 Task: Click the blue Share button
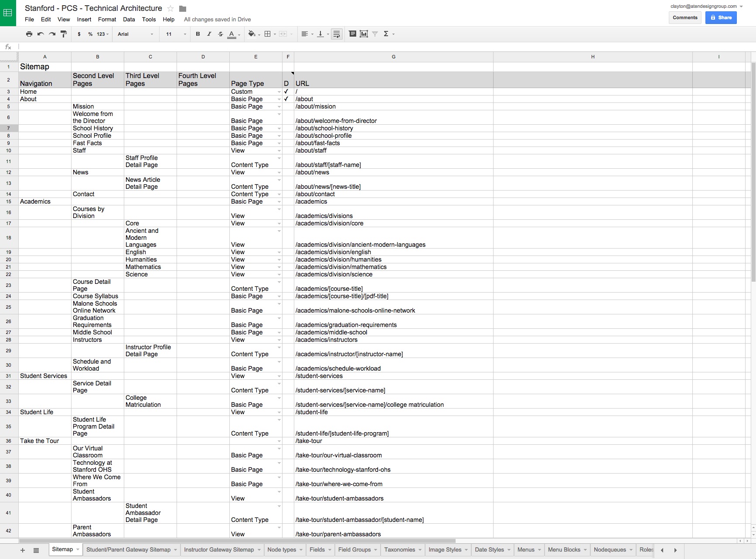(721, 17)
